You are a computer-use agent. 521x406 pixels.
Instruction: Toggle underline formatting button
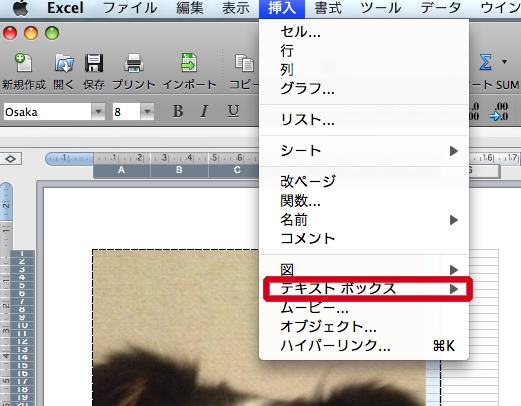click(233, 111)
